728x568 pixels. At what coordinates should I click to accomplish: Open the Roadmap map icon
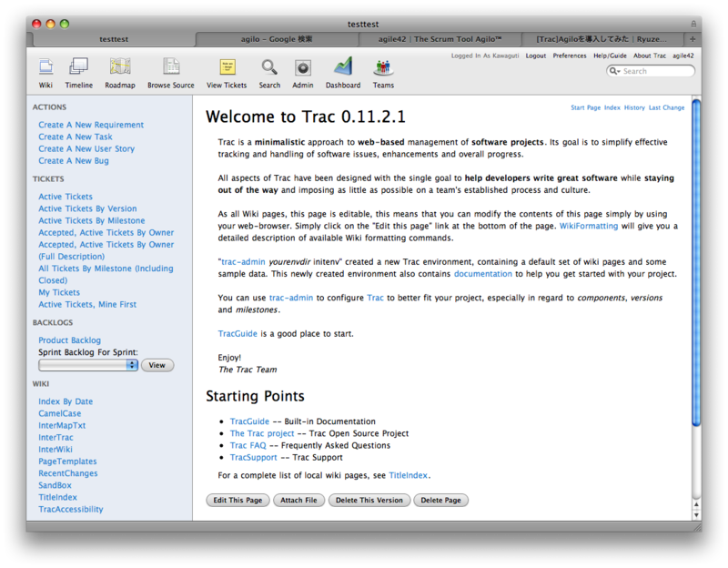[x=120, y=66]
